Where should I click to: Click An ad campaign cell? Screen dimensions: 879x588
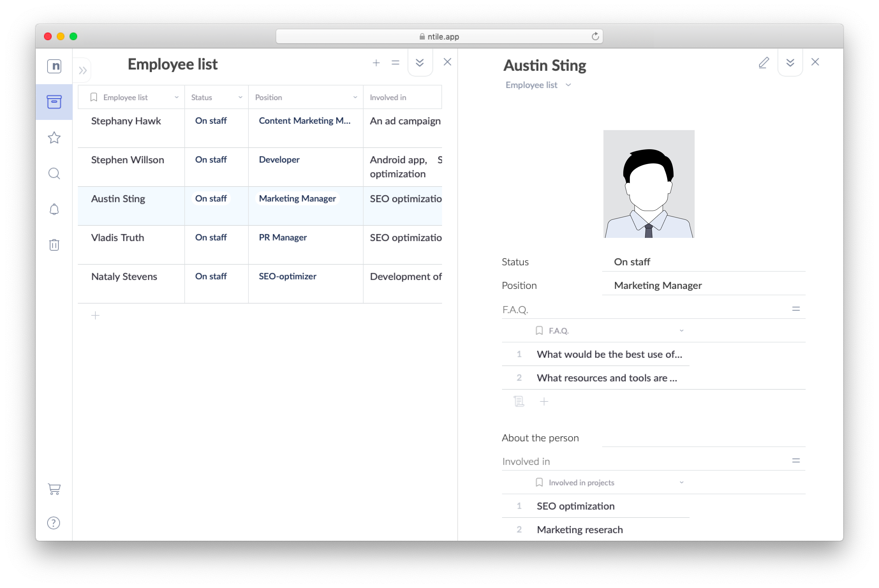[405, 121]
